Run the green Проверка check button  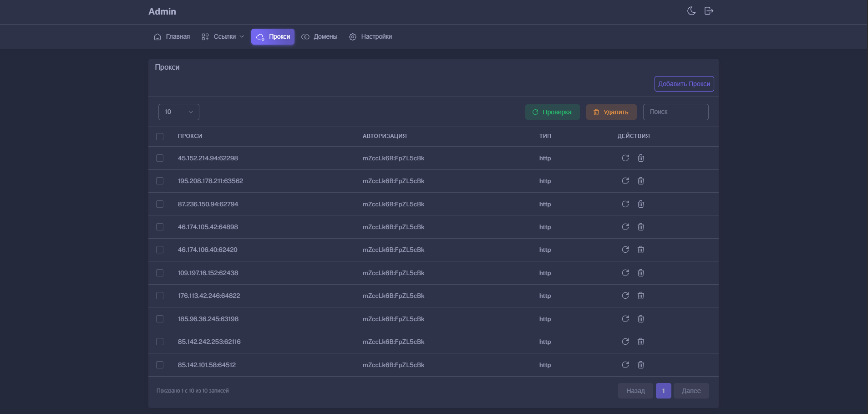(553, 112)
